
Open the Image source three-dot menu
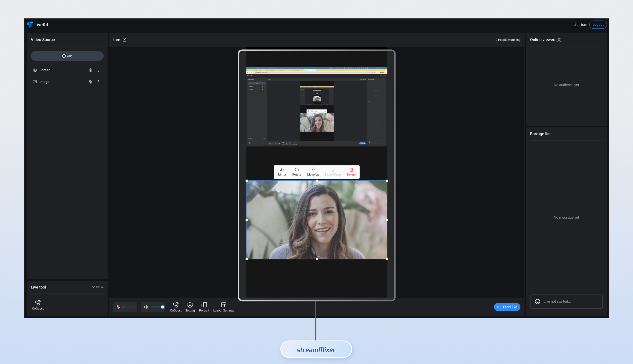point(98,82)
